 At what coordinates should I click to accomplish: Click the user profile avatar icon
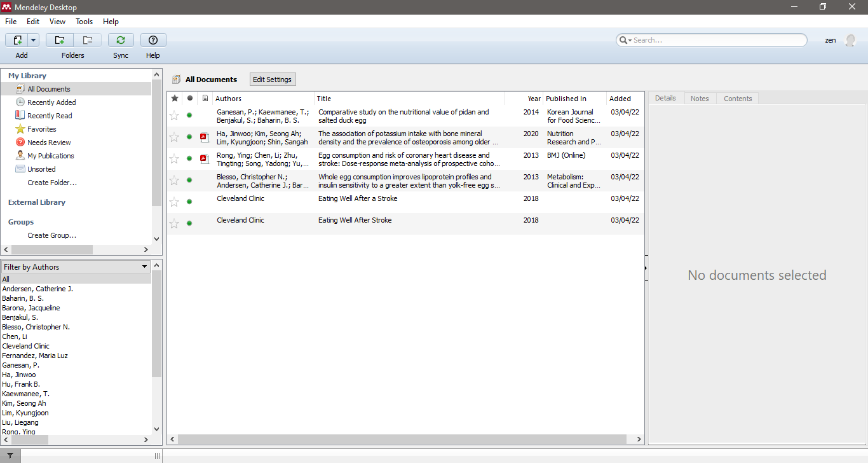point(850,40)
